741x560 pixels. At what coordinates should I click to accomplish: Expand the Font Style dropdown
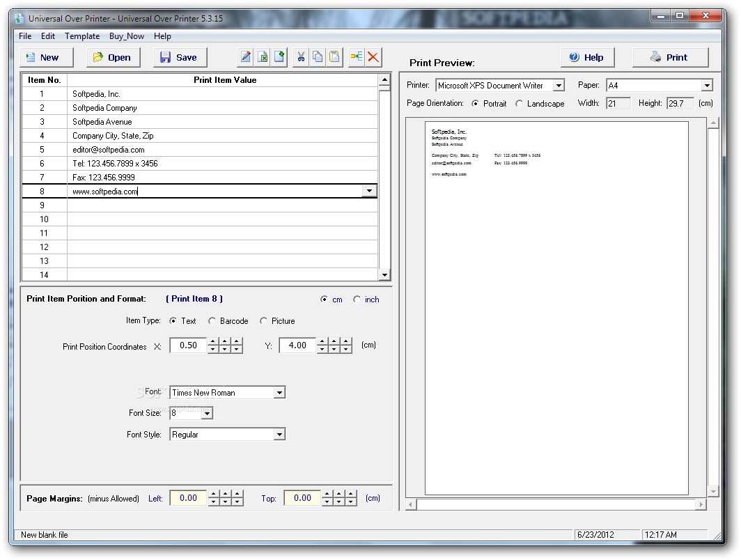(x=280, y=435)
